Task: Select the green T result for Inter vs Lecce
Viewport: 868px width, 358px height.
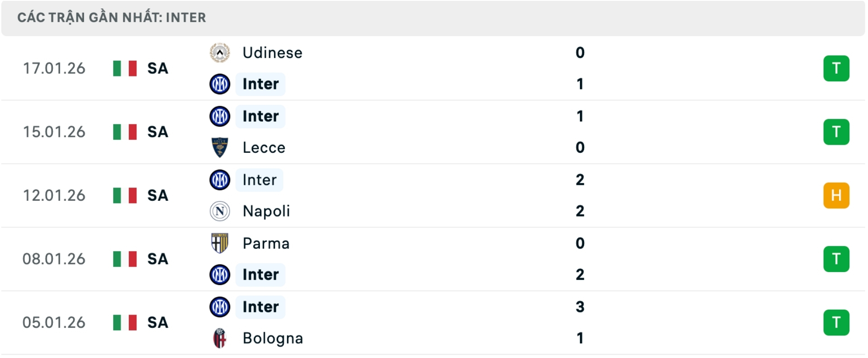Action: tap(837, 132)
